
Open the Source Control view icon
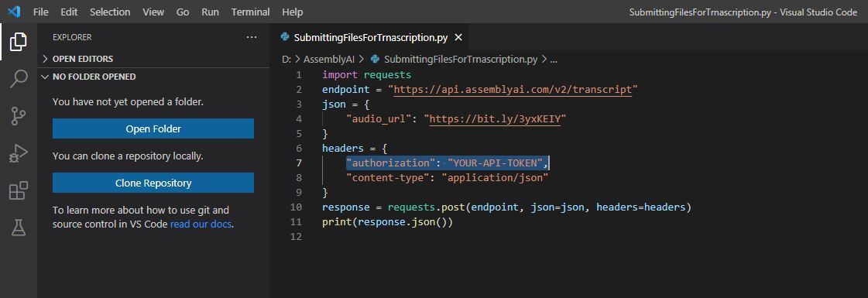coord(19,116)
